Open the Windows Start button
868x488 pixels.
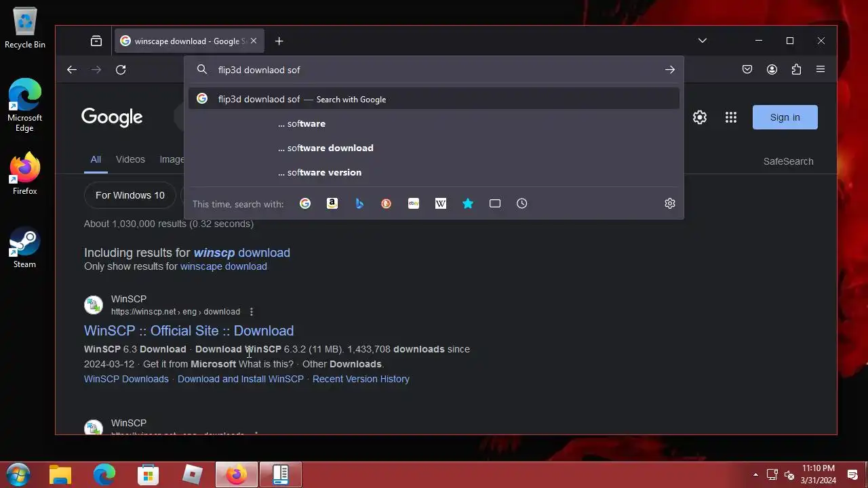coord(18,474)
